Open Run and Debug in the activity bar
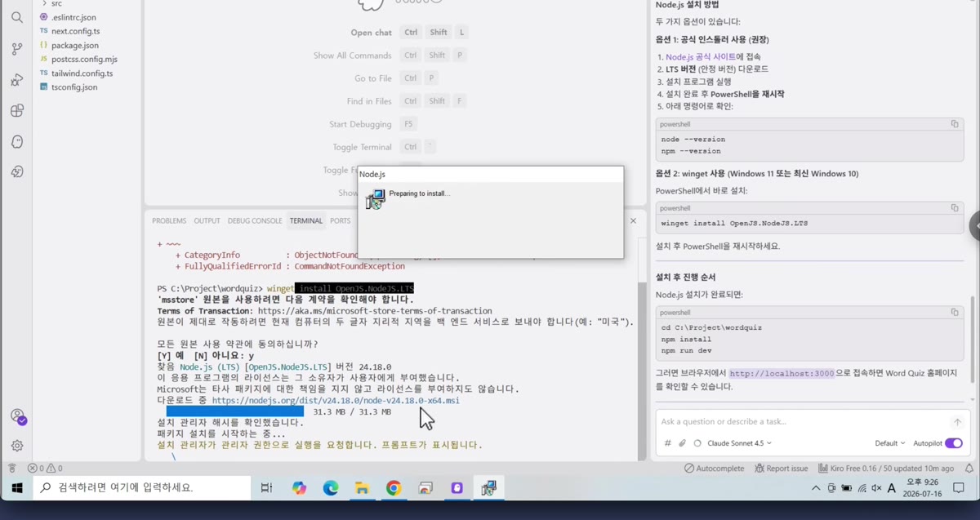Image resolution: width=980 pixels, height=520 pixels. (17, 80)
